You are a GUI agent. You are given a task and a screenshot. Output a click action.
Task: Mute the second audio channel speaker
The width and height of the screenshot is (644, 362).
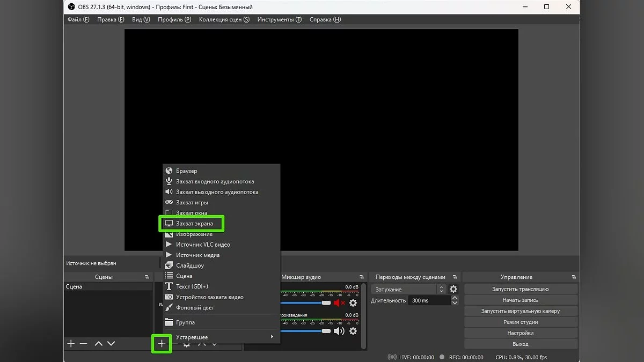(x=339, y=331)
